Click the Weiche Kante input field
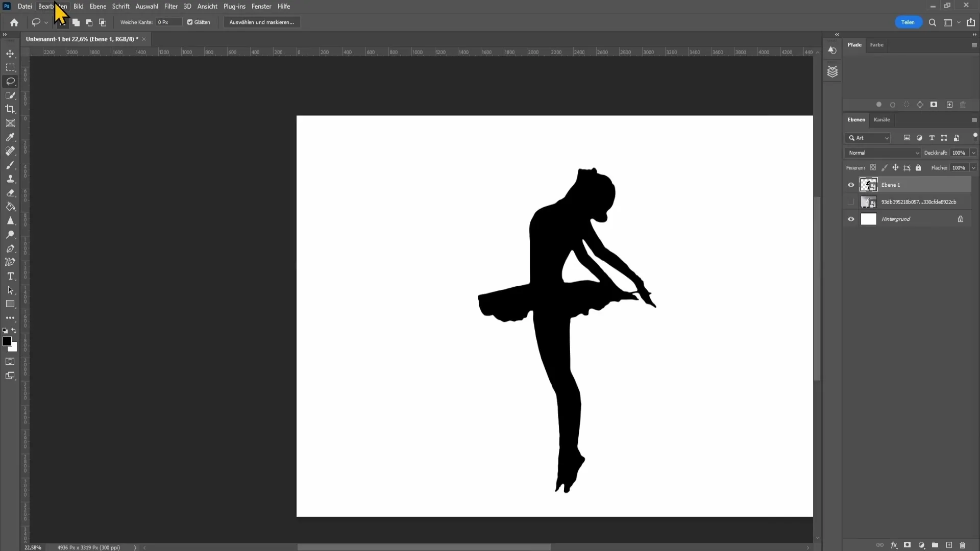This screenshot has width=980, height=551. (x=169, y=22)
